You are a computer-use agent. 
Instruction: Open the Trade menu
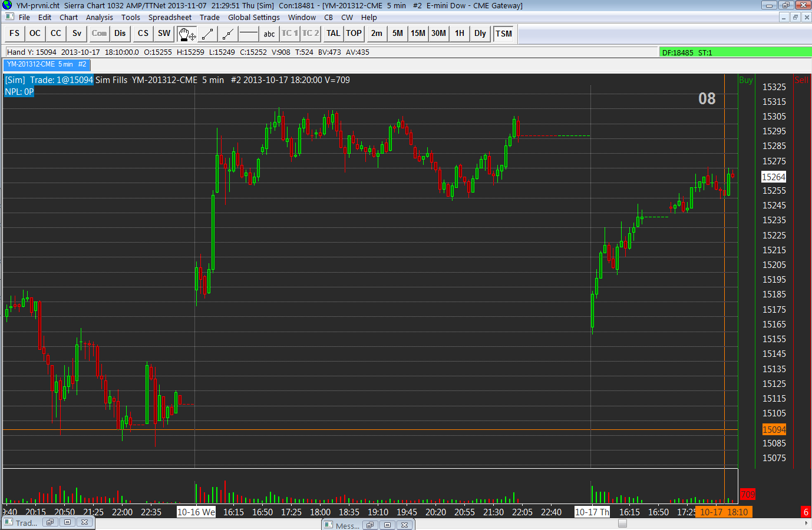tap(210, 17)
